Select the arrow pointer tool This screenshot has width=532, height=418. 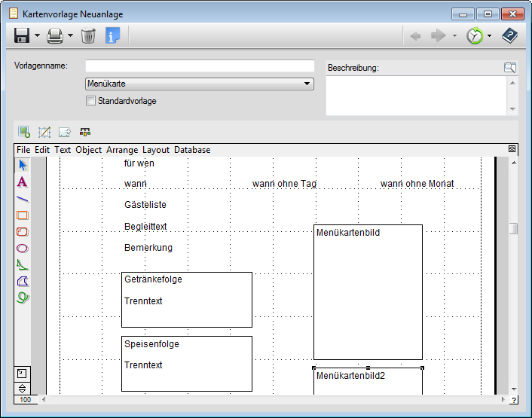click(x=23, y=165)
